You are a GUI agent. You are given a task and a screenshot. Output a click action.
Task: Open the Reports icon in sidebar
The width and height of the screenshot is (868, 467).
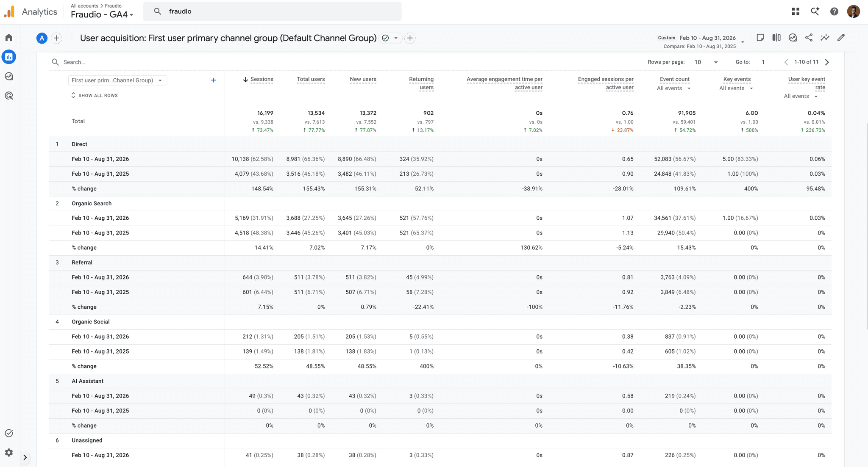tap(9, 57)
